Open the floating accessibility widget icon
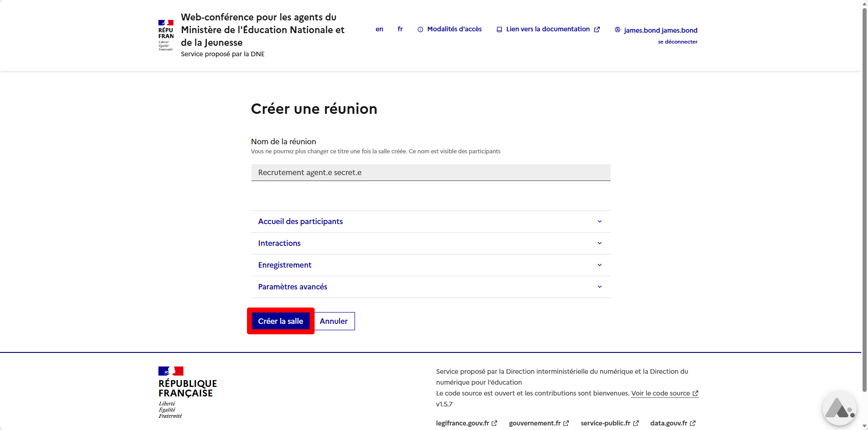The image size is (868, 430). (839, 409)
